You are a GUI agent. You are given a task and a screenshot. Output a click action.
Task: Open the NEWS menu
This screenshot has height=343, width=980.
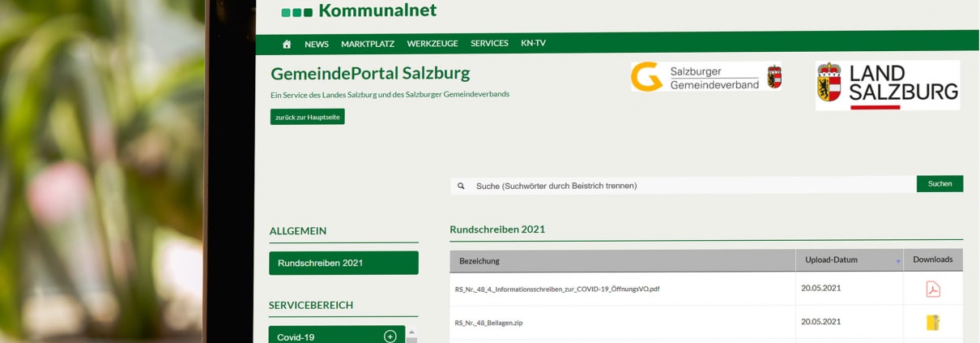pyautogui.click(x=316, y=44)
